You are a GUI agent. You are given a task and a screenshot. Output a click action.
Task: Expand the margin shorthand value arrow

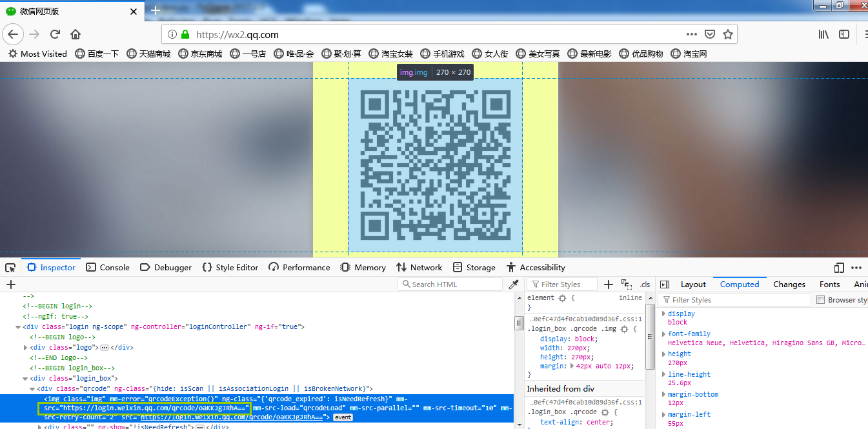click(x=572, y=366)
